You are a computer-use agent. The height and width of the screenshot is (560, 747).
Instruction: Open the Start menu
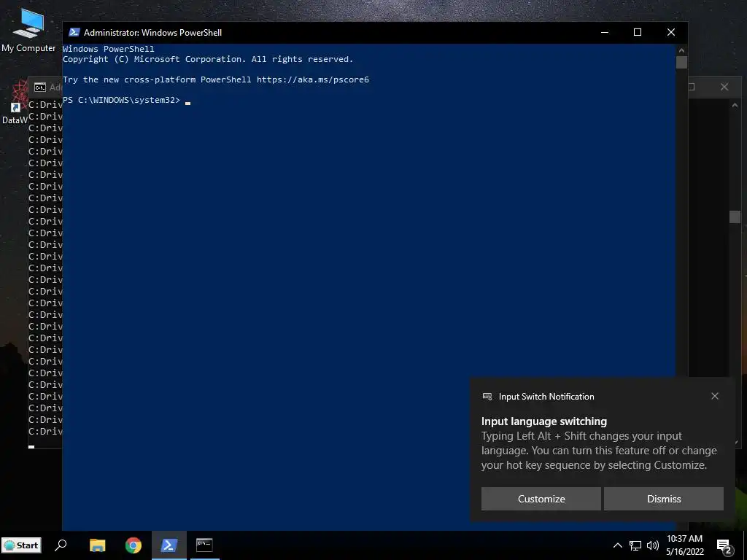pyautogui.click(x=21, y=545)
